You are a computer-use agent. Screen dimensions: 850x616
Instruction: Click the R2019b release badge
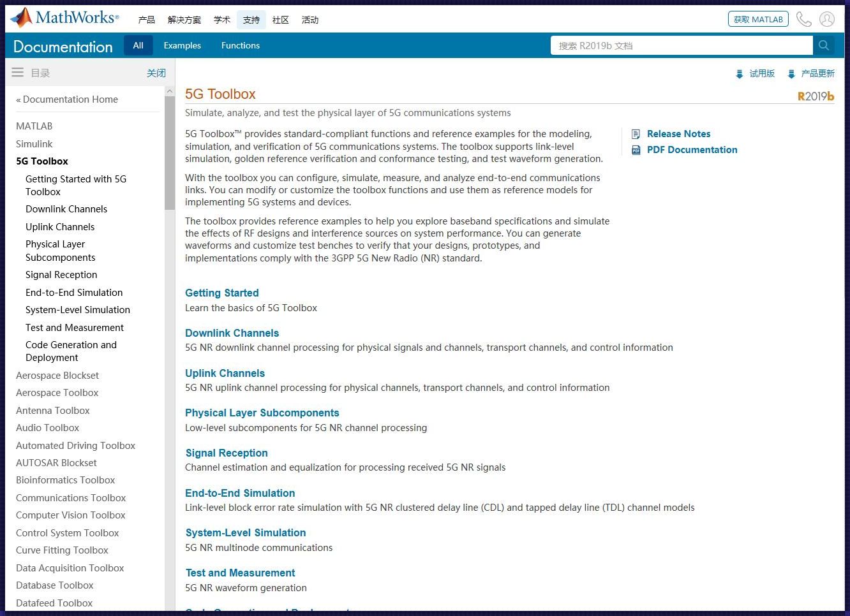816,96
